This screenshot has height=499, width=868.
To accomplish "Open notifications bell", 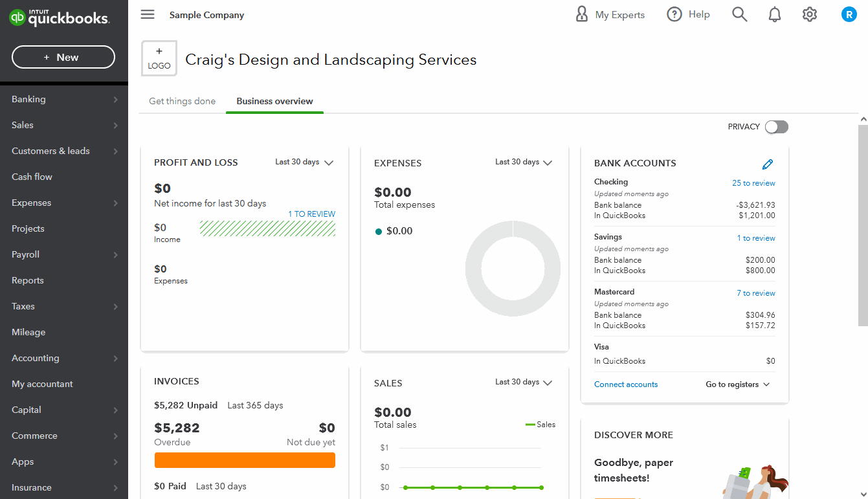I will pos(774,14).
